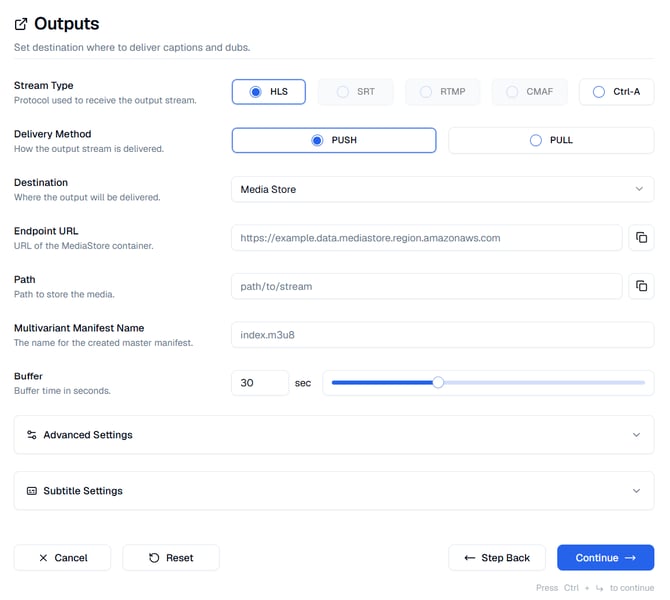Click the Outputs external-link icon

[x=21, y=24]
